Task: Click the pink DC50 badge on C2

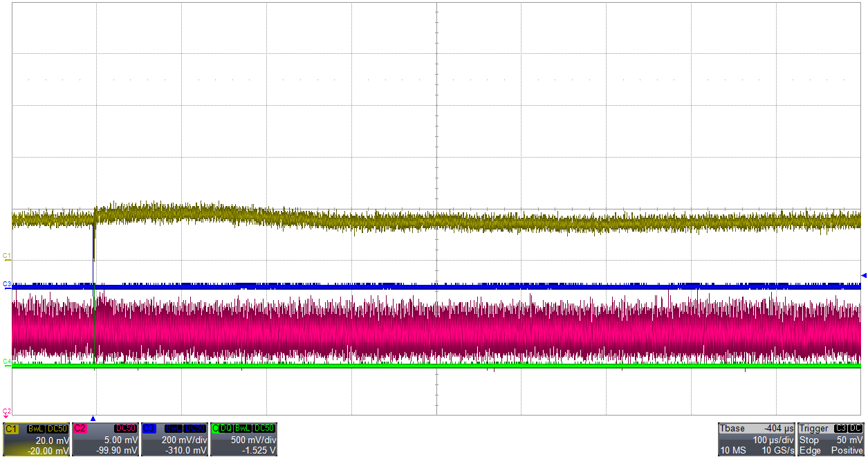Action: (126, 429)
